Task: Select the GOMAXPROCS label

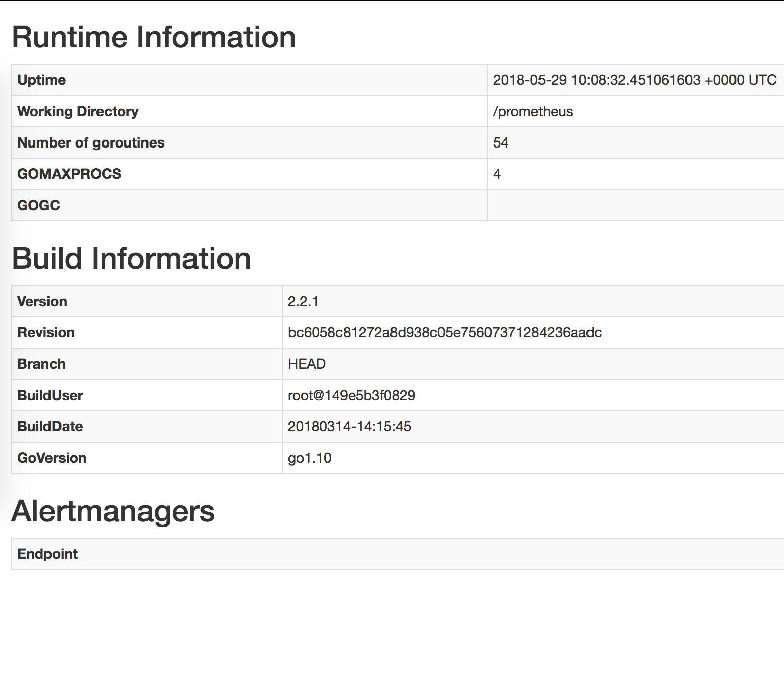Action: (x=69, y=174)
